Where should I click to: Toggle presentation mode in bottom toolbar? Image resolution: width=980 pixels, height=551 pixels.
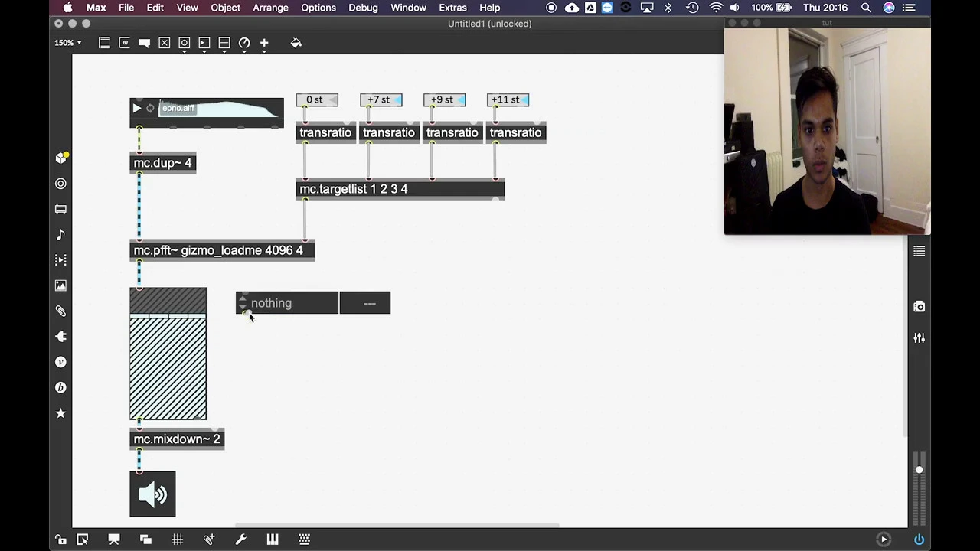tap(114, 540)
